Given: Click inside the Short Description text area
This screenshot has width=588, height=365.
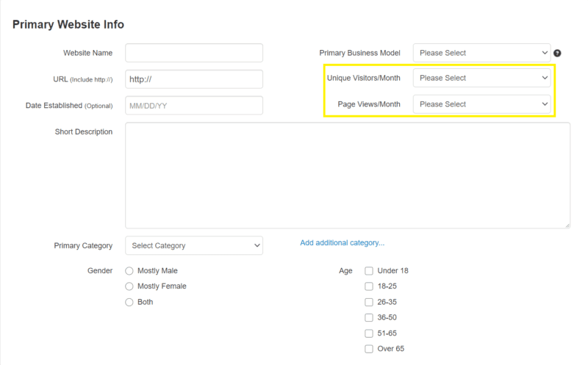Looking at the screenshot, I should tap(348, 176).
